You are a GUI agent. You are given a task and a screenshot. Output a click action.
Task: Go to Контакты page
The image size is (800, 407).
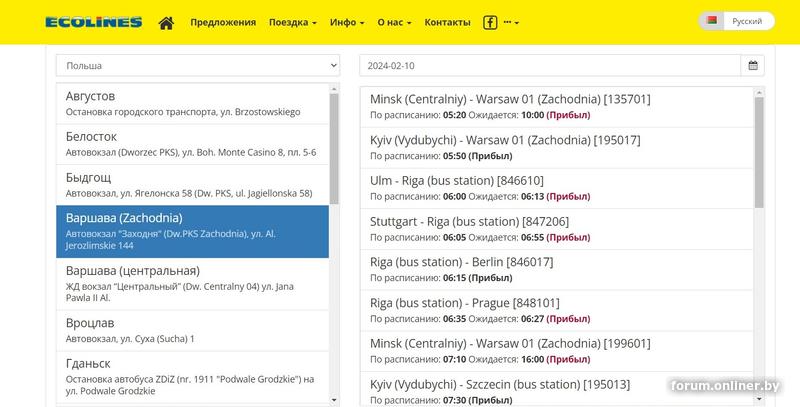447,22
